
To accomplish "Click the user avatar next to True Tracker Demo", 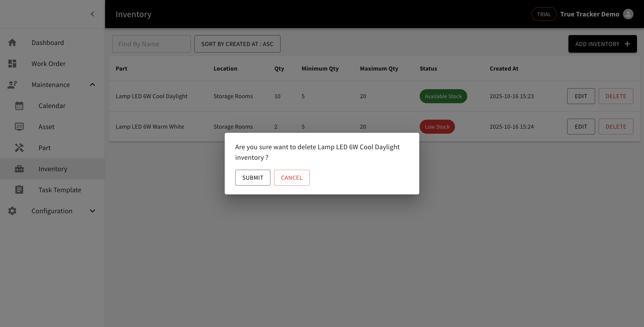I will (x=628, y=14).
